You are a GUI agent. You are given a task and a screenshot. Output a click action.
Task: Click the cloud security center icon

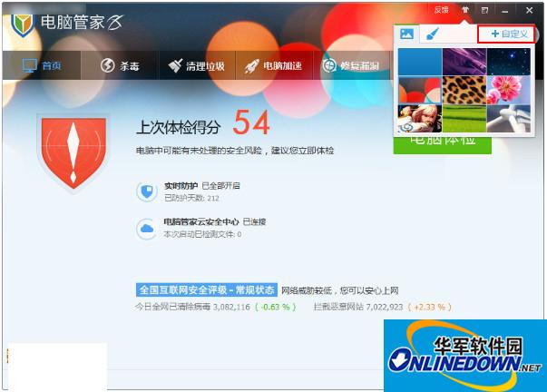[x=147, y=229]
